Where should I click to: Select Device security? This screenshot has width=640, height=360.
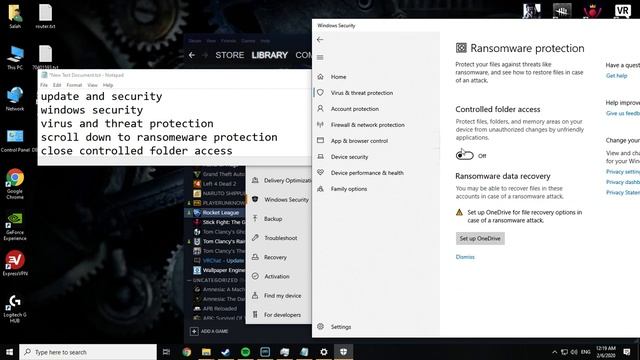pyautogui.click(x=349, y=157)
